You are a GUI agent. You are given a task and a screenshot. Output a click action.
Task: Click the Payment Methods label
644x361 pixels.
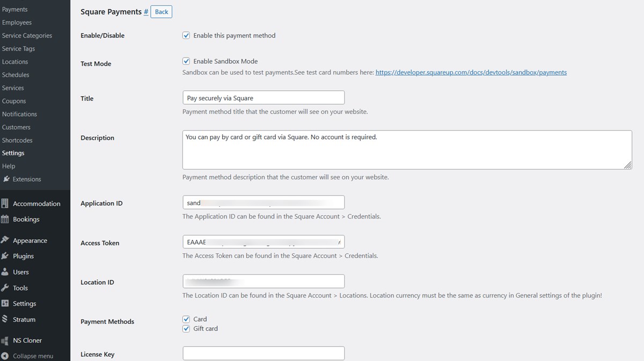click(x=107, y=322)
